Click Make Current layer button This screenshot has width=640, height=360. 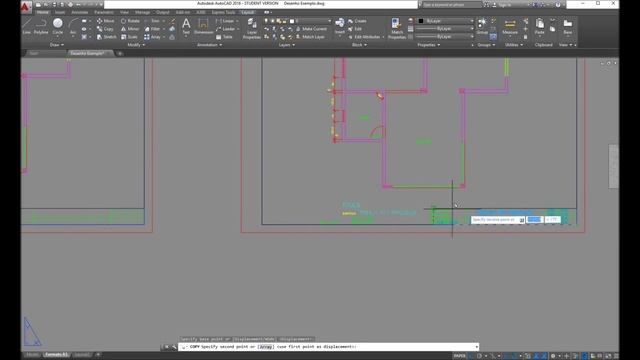coord(311,29)
